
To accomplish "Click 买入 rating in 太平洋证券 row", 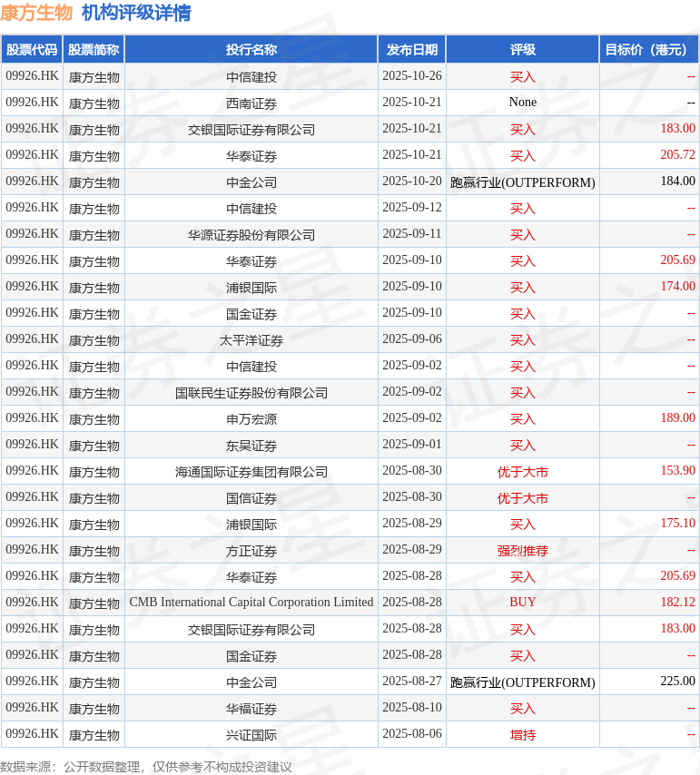I will click(523, 340).
